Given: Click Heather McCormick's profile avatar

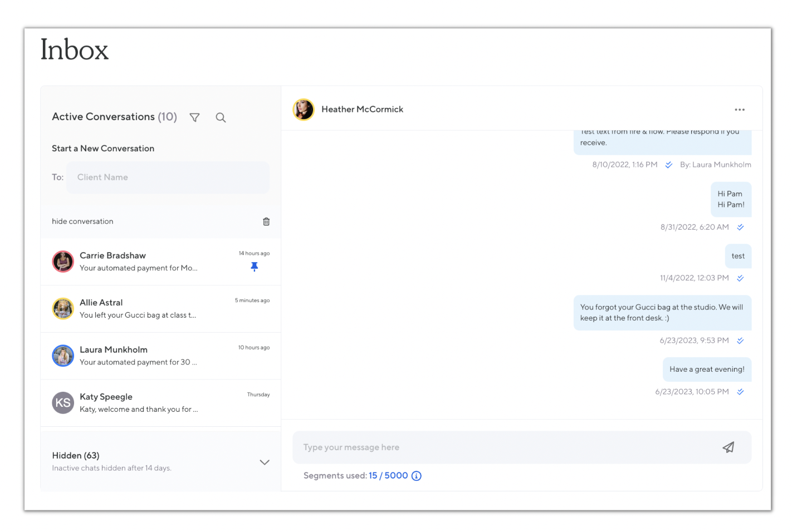Looking at the screenshot, I should coord(304,110).
